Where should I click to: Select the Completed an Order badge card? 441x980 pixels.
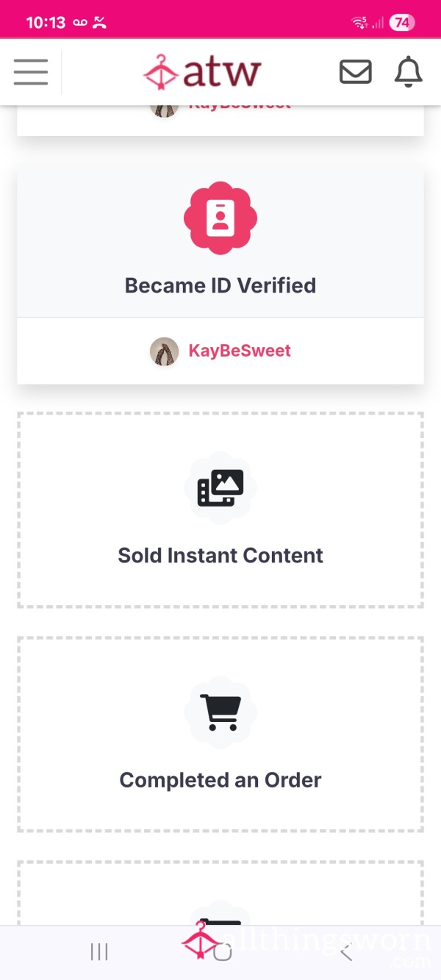[220, 734]
